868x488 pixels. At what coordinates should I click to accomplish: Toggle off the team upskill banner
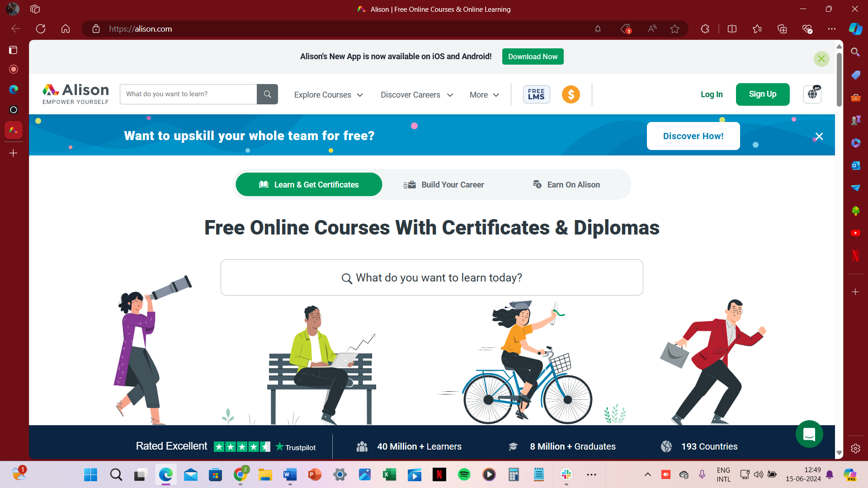(819, 136)
